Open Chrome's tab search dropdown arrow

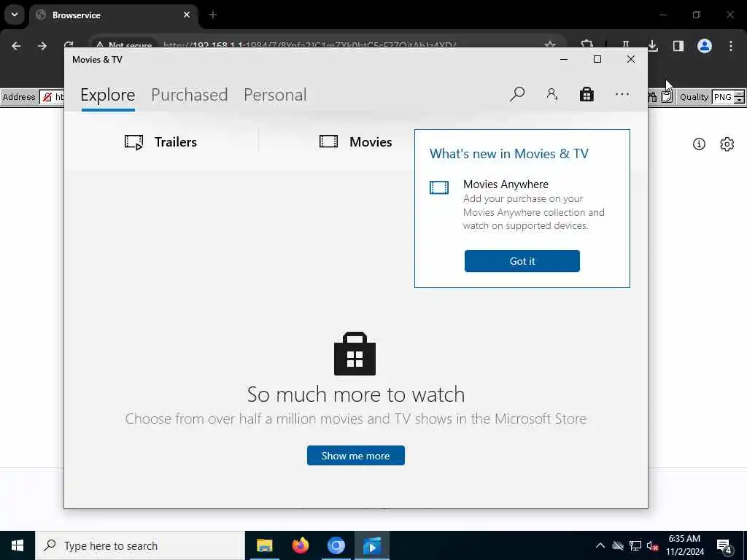[15, 15]
